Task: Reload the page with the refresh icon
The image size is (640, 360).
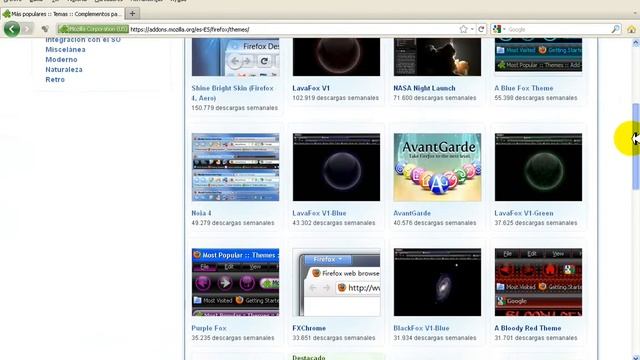Action: click(481, 29)
